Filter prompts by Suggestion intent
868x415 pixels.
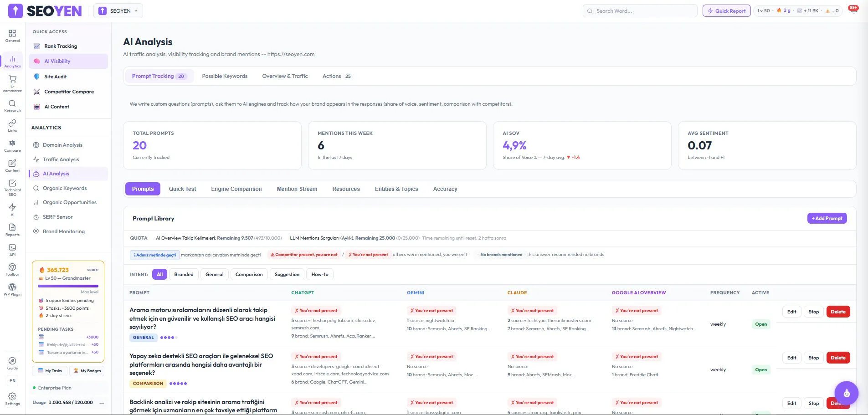coord(287,274)
